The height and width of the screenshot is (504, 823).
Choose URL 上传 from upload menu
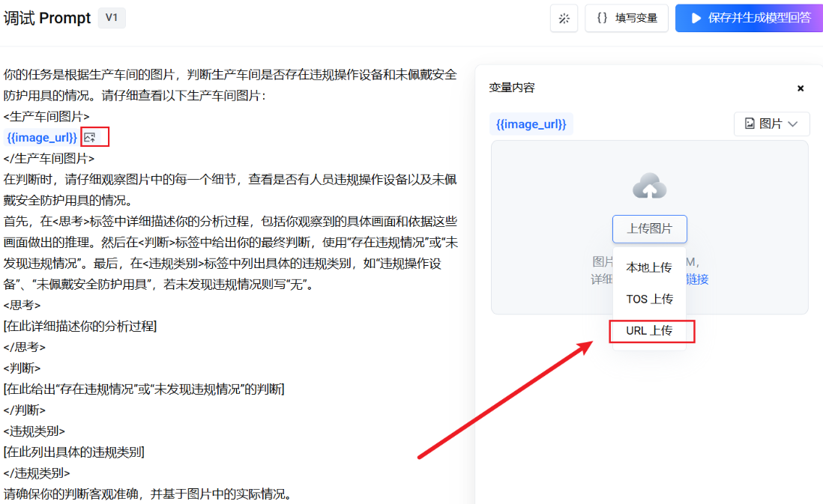coord(649,331)
